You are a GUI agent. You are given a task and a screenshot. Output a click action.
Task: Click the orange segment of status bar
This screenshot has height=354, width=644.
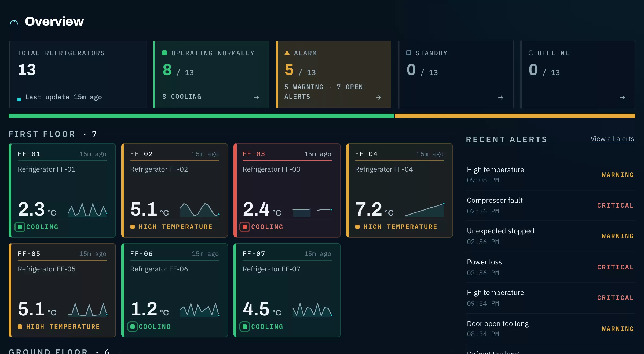pos(515,116)
